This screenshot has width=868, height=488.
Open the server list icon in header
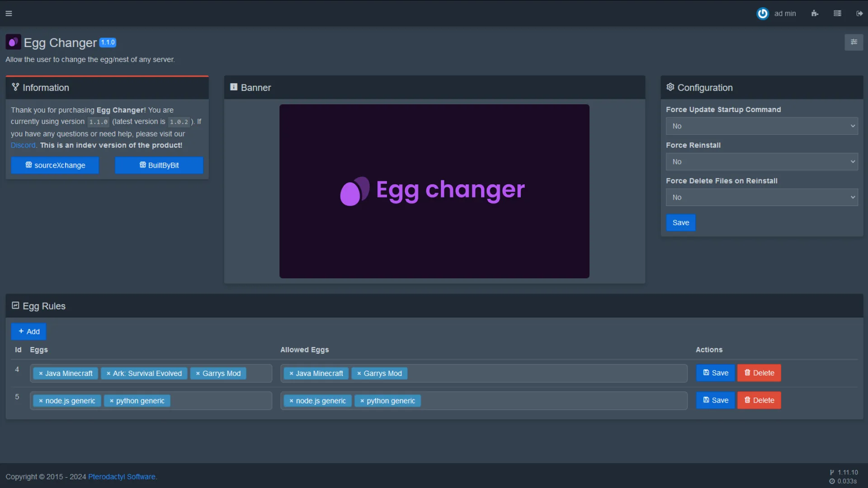(837, 14)
